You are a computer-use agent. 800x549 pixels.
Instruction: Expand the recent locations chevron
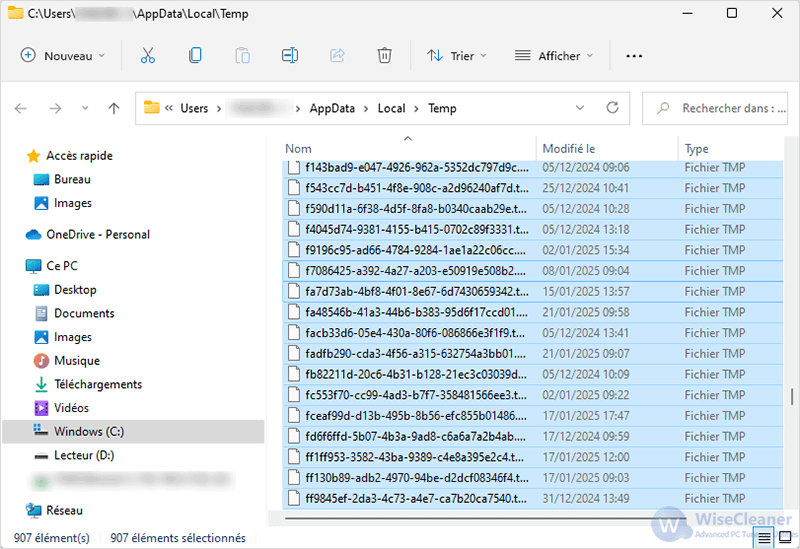pyautogui.click(x=85, y=108)
